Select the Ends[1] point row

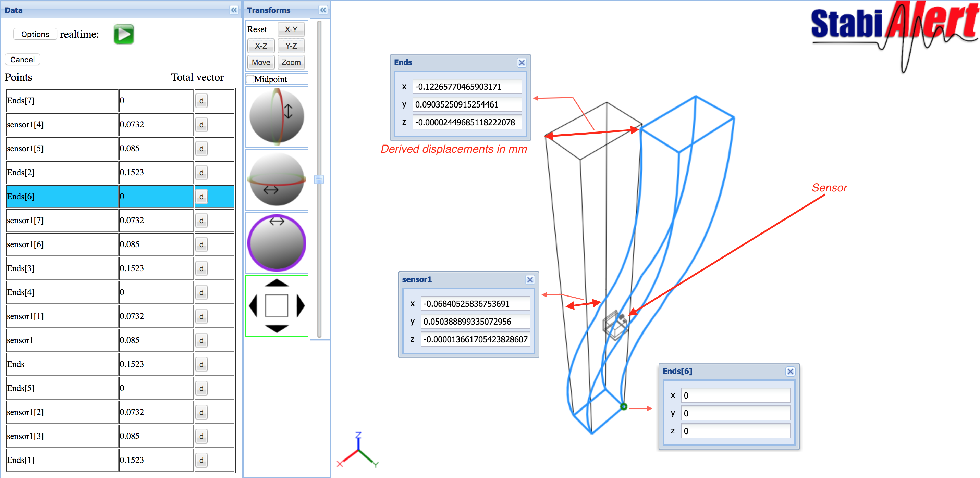pos(120,460)
